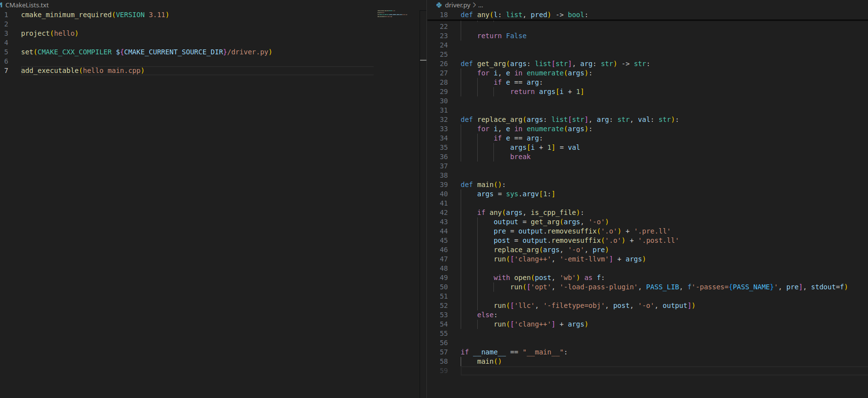This screenshot has height=398, width=868.
Task: Click 'stdout=f' argument on line 50
Action: point(827,287)
